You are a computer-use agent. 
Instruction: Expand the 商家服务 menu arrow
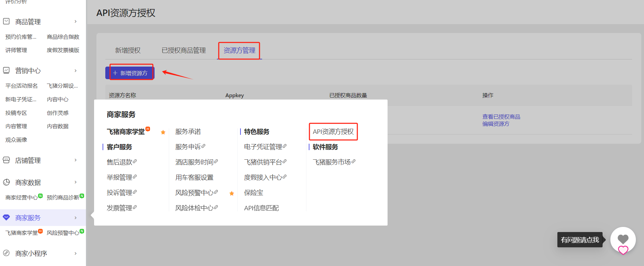[x=75, y=218]
